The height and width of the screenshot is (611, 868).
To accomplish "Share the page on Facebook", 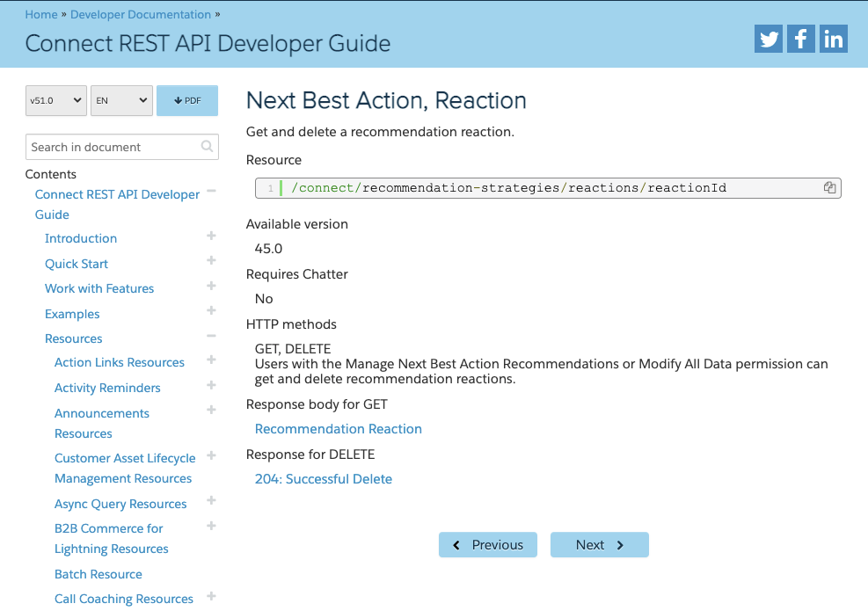I will [x=800, y=39].
